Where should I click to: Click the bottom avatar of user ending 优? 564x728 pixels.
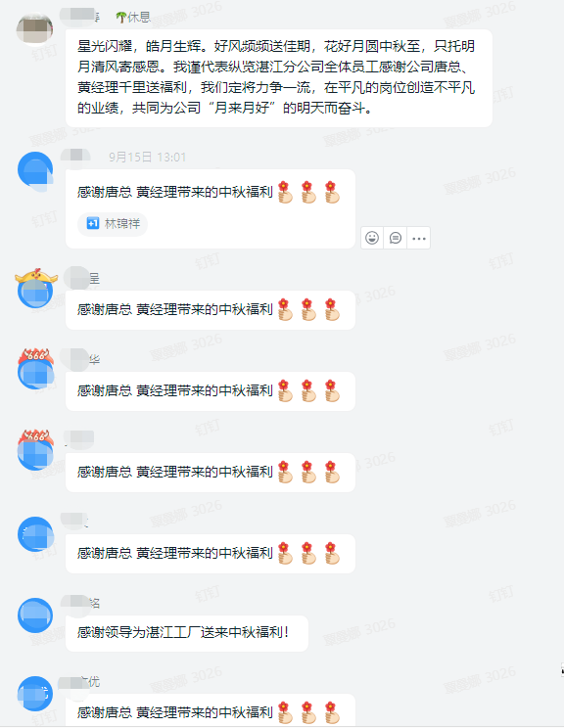tap(35, 694)
